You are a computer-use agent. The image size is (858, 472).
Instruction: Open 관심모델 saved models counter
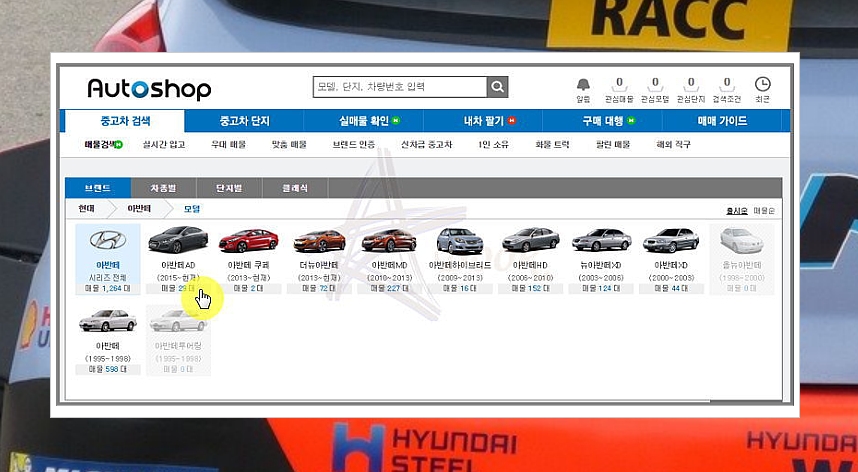(655, 90)
